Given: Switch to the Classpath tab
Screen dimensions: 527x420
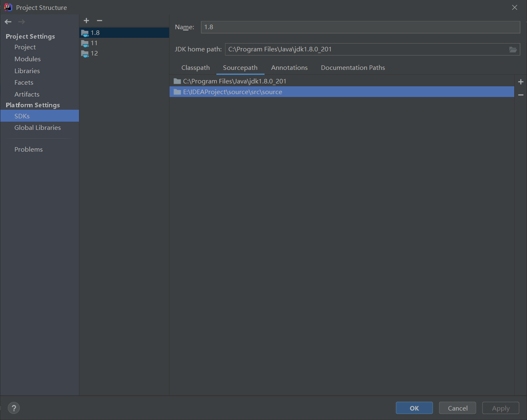Looking at the screenshot, I should click(195, 68).
